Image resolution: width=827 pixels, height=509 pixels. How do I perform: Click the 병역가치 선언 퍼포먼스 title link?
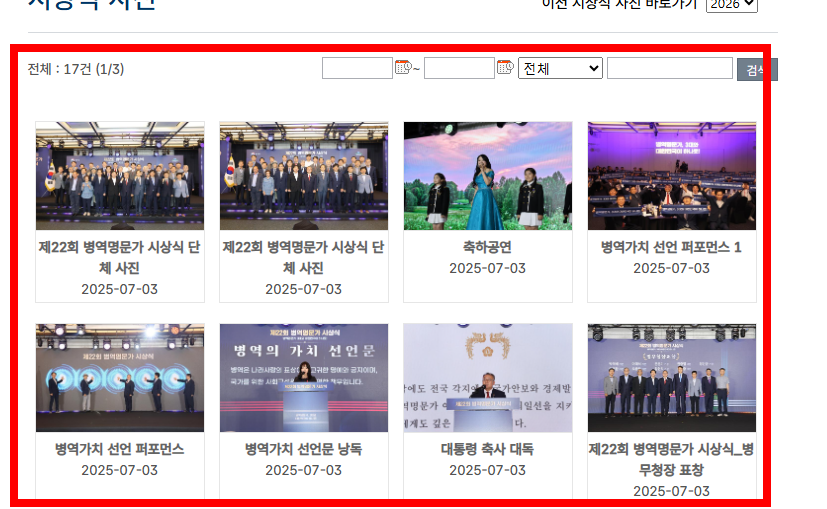[x=120, y=449]
